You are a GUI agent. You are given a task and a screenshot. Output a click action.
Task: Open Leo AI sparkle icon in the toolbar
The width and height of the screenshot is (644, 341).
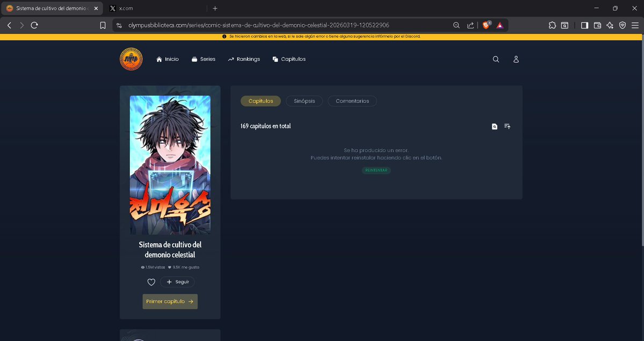click(610, 25)
